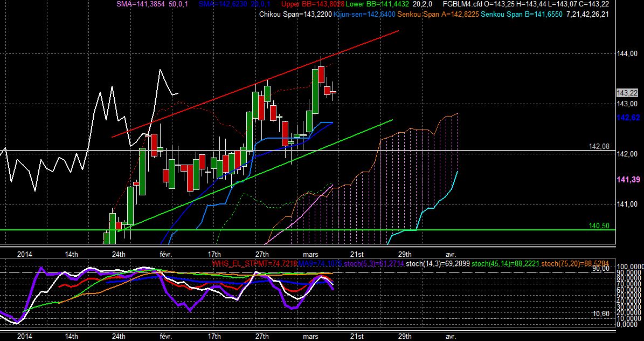Viewport: 644px width, 341px height.
Task: Click 'avr.' on the main chart time axis
Action: 451,255
